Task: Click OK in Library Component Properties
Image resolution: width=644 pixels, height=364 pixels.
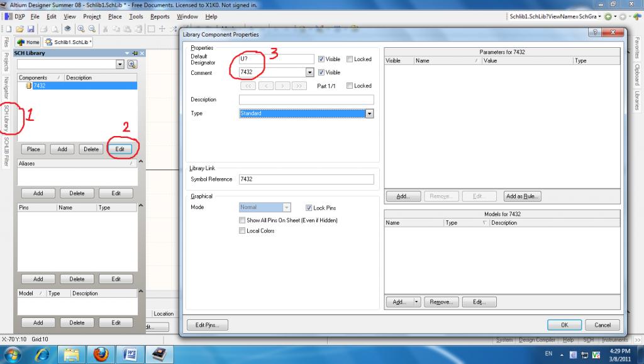Action: point(564,325)
